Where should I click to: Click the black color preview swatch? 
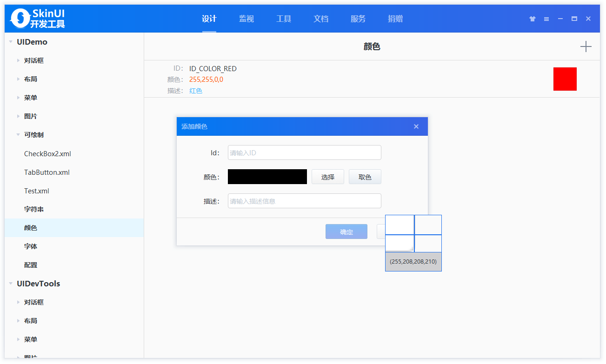pyautogui.click(x=267, y=177)
